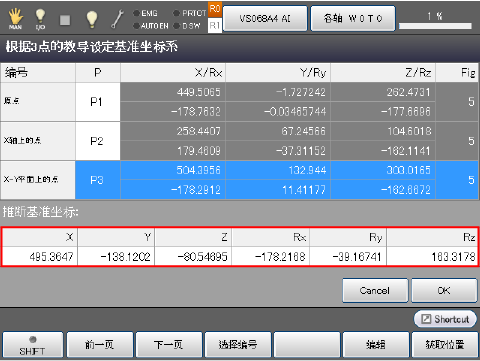Image resolution: width=480 pixels, height=361 pixels.
Task: Open the wrench tool icon
Action: [117, 19]
